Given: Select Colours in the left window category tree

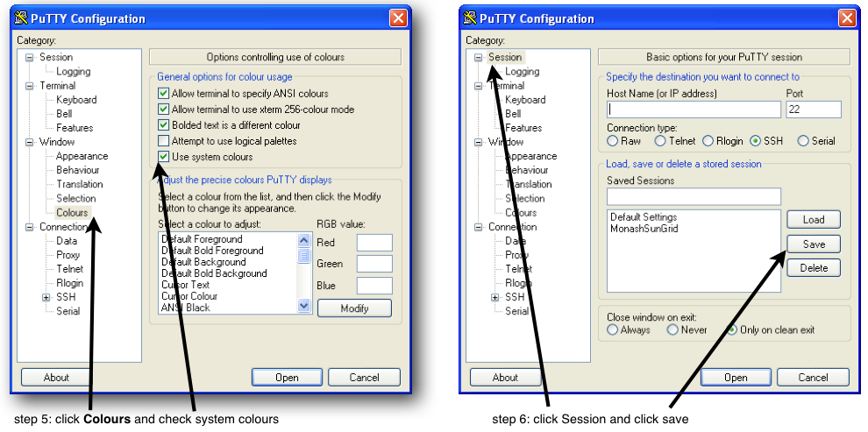Looking at the screenshot, I should click(x=72, y=212).
